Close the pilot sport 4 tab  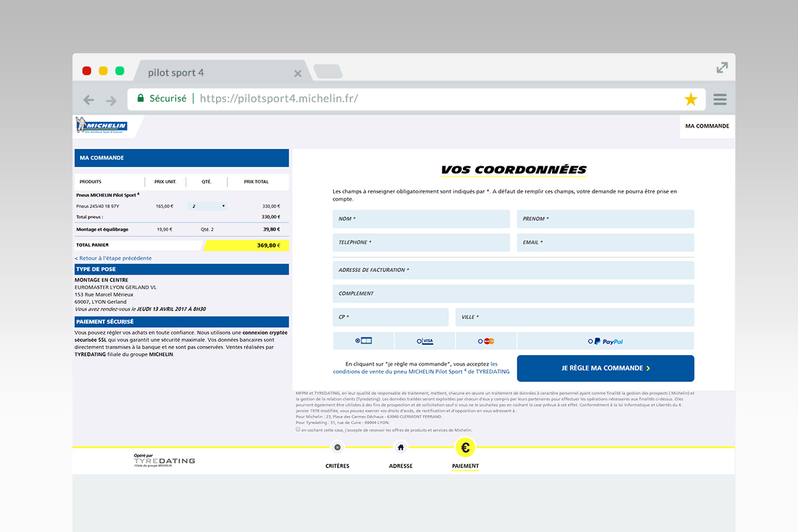pos(297,73)
